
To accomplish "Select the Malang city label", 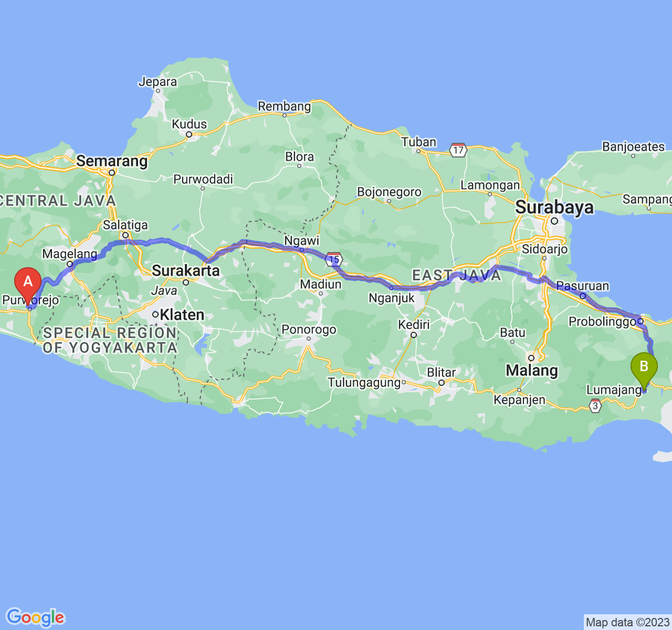I will pos(532,371).
